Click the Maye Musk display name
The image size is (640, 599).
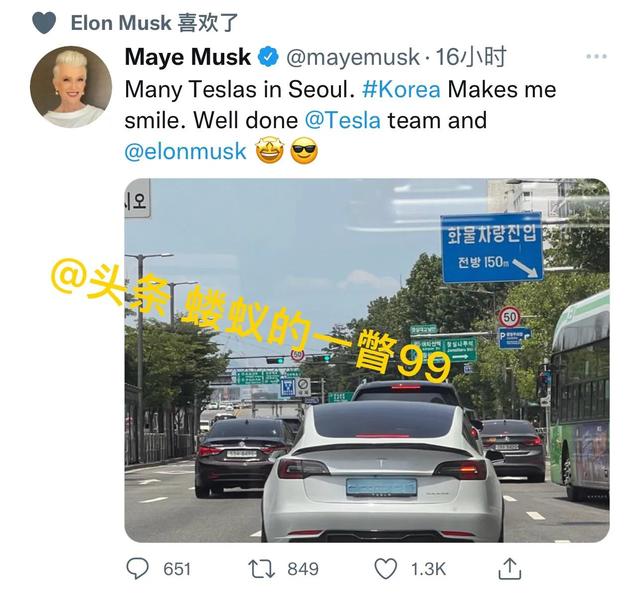[188, 57]
